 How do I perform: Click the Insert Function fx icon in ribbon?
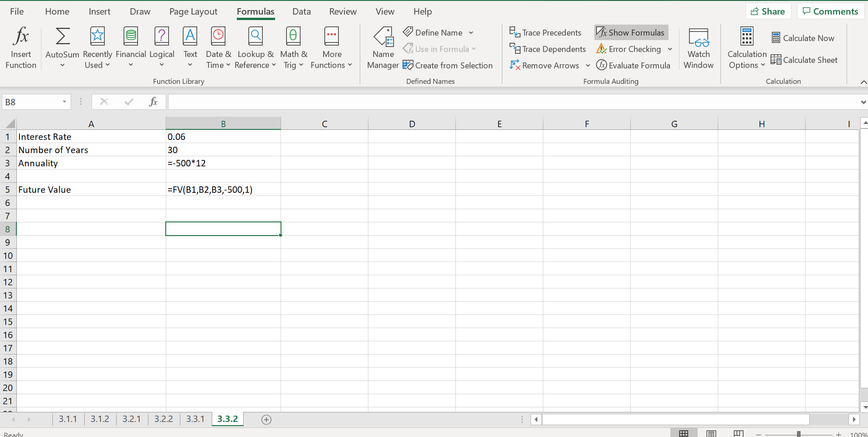tap(21, 36)
